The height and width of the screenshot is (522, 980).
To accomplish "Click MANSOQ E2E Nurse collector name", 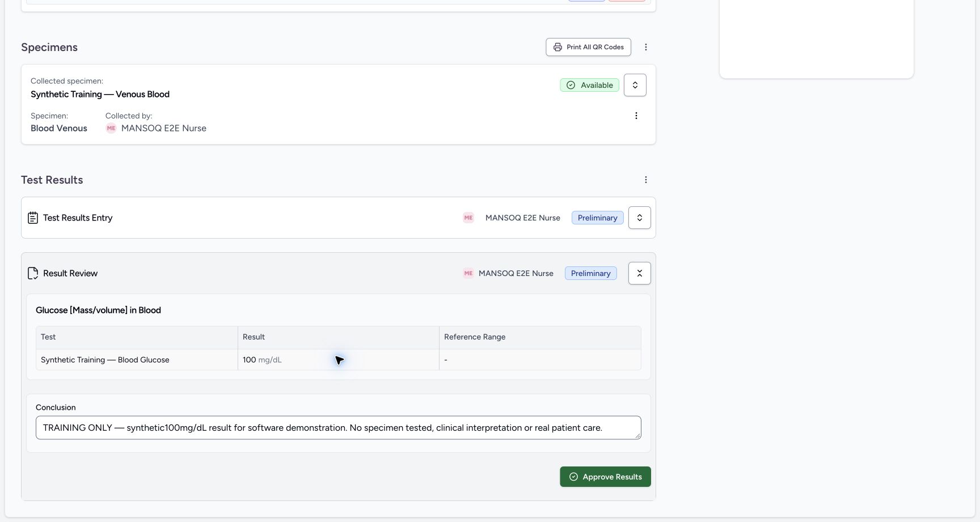I will (164, 128).
